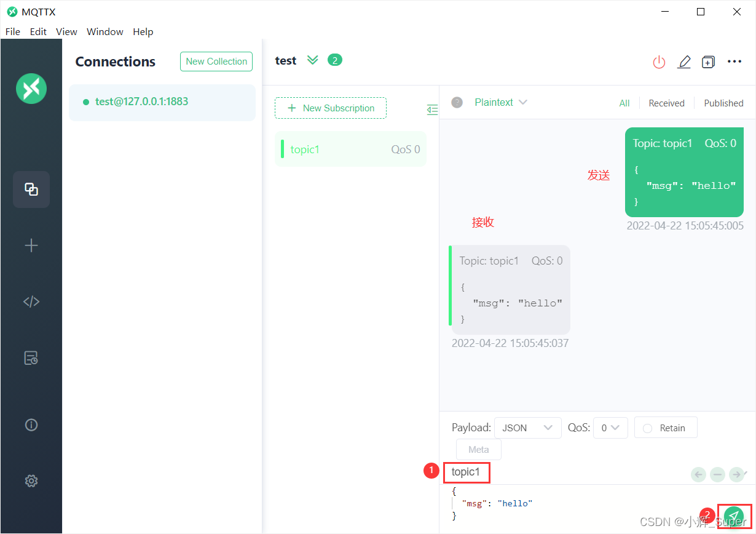Open the About info icon in sidebar
Image resolution: width=756 pixels, height=534 pixels.
(x=31, y=424)
